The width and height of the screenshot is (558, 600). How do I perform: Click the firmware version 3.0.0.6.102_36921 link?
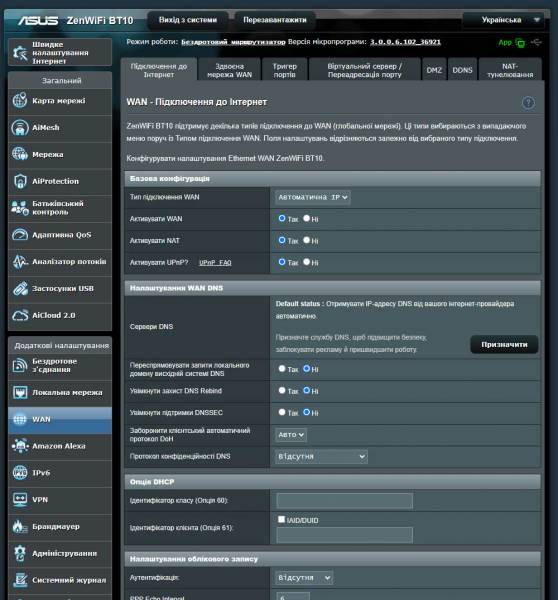point(405,42)
